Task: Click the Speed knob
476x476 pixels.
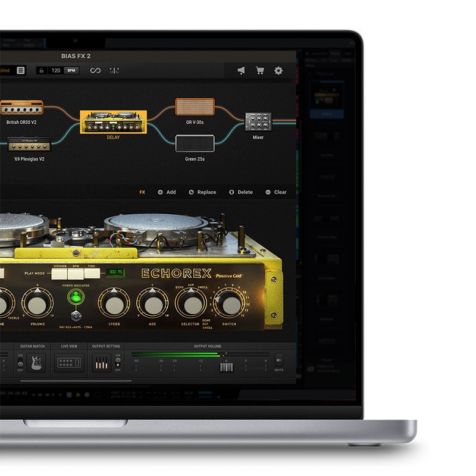Action: click(x=114, y=304)
